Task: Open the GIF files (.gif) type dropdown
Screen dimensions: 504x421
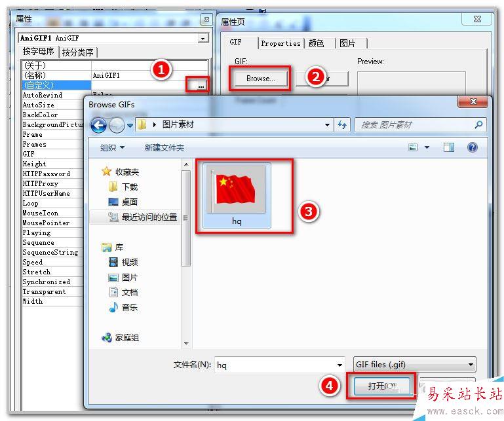Action: [414, 365]
